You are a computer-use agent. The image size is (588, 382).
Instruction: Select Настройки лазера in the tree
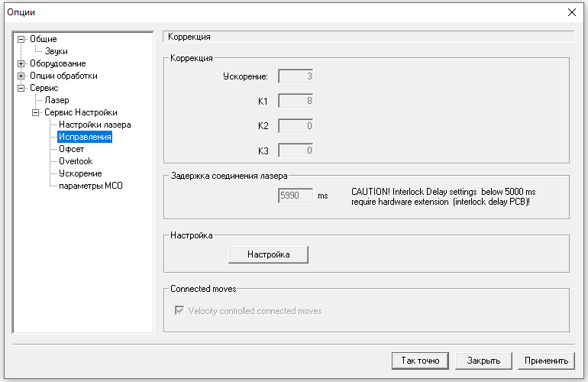[95, 125]
